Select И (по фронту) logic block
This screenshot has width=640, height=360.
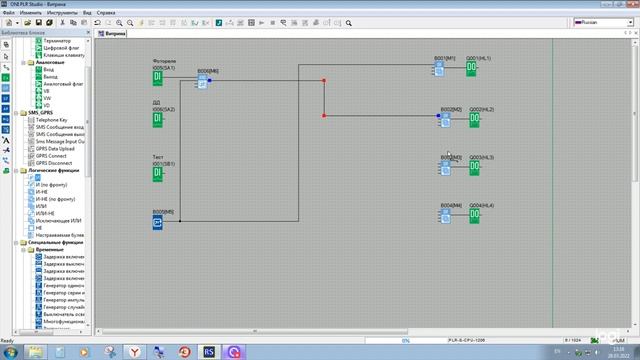[x=51, y=184]
